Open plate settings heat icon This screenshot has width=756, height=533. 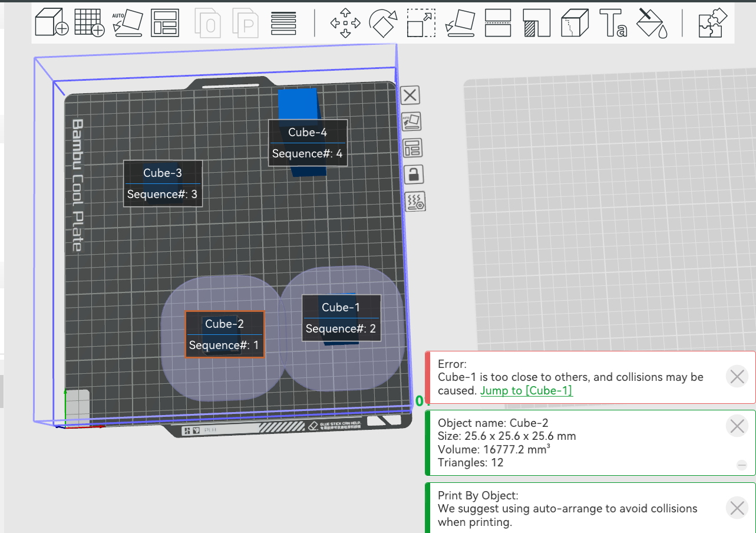tap(416, 202)
